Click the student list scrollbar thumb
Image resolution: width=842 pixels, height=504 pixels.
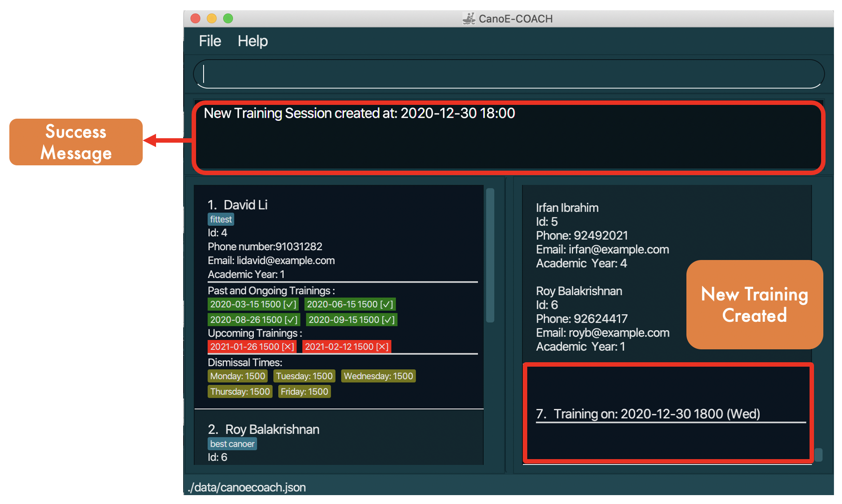490,255
